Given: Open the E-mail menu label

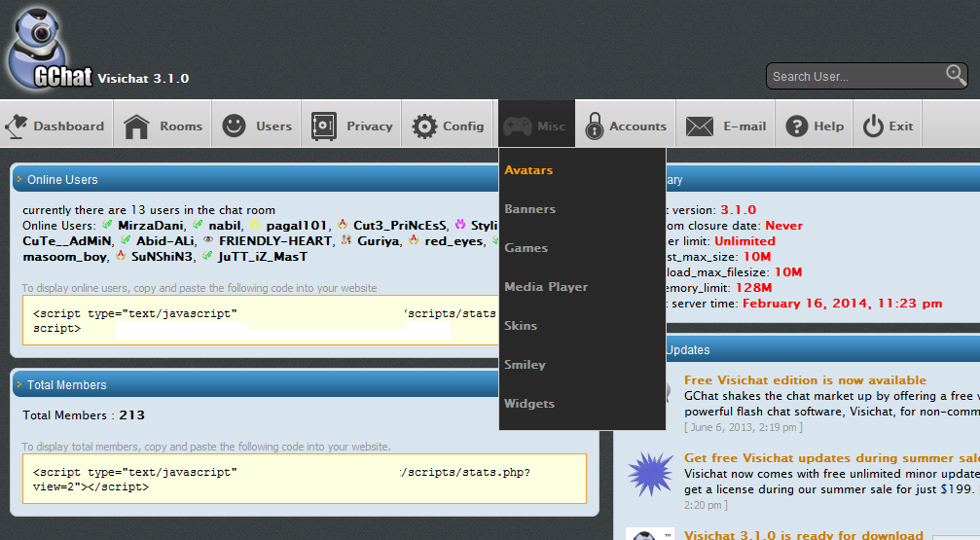Looking at the screenshot, I should coord(744,126).
